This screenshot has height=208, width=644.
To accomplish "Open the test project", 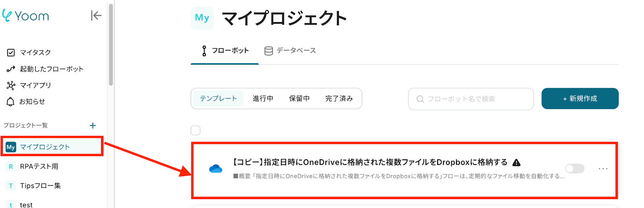I will (x=26, y=205).
